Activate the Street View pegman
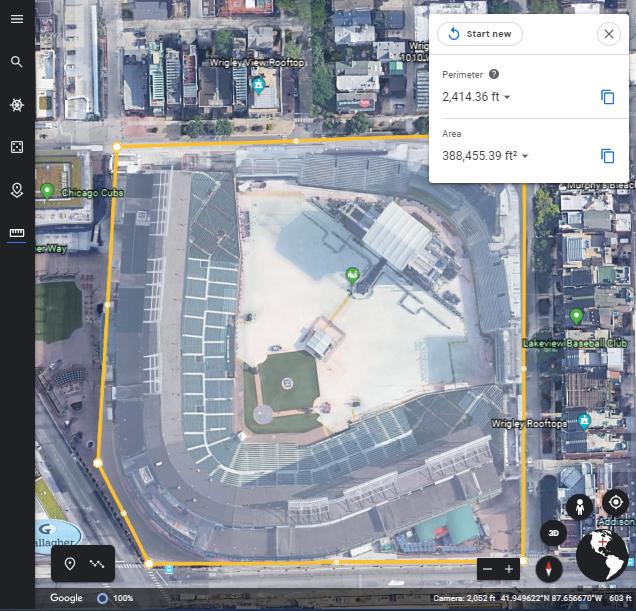636x611 pixels. 580,507
